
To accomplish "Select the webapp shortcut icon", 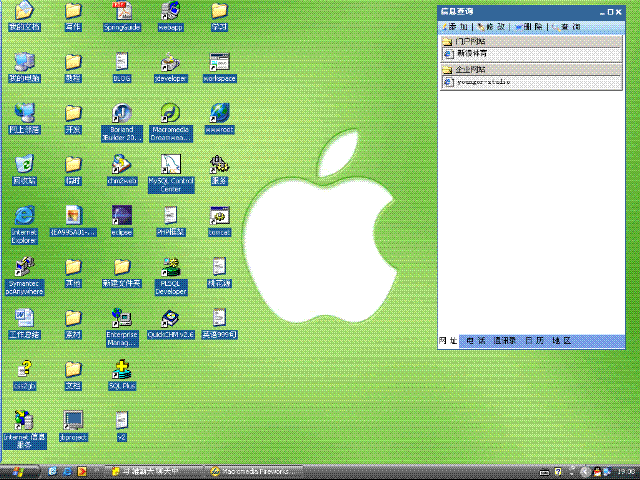I will pyautogui.click(x=171, y=16).
